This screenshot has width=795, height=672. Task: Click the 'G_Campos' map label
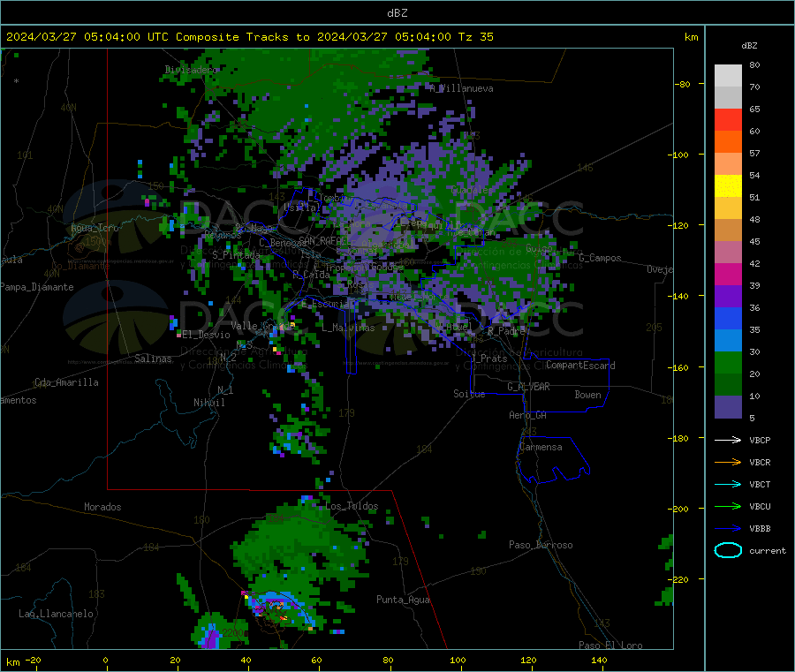[600, 258]
